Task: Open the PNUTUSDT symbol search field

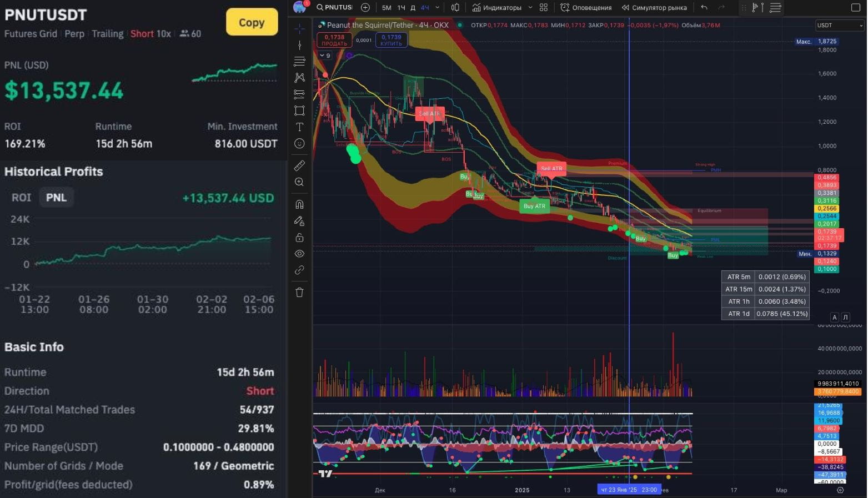Action: (334, 7)
